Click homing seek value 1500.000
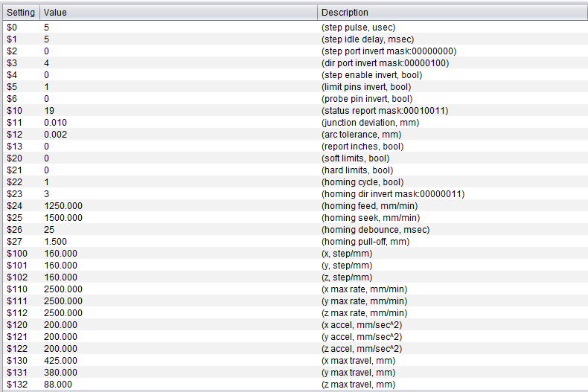The image size is (588, 392). coord(63,218)
